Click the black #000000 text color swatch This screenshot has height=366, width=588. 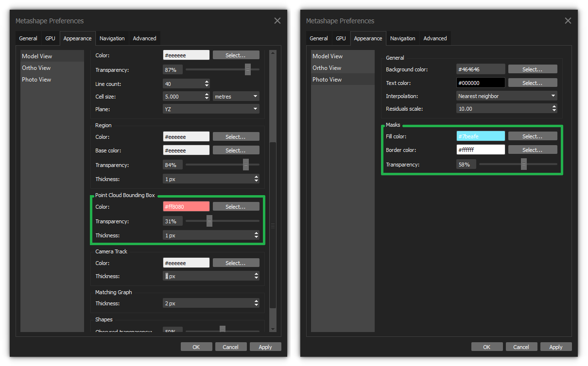pyautogui.click(x=481, y=83)
